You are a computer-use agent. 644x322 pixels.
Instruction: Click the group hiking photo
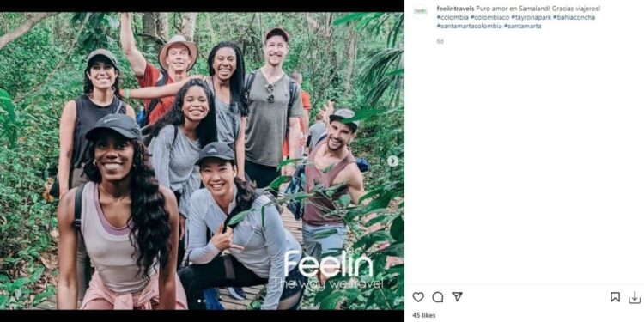(x=202, y=161)
